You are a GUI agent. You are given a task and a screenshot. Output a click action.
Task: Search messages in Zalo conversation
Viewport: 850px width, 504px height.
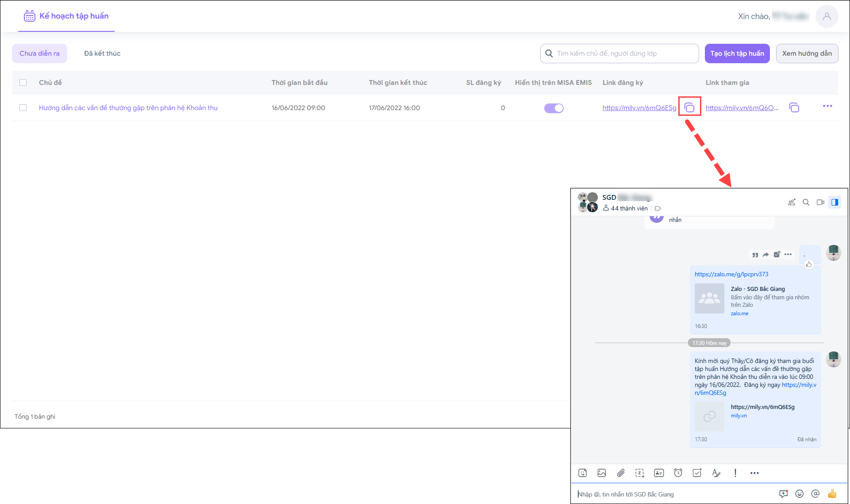pyautogui.click(x=806, y=202)
